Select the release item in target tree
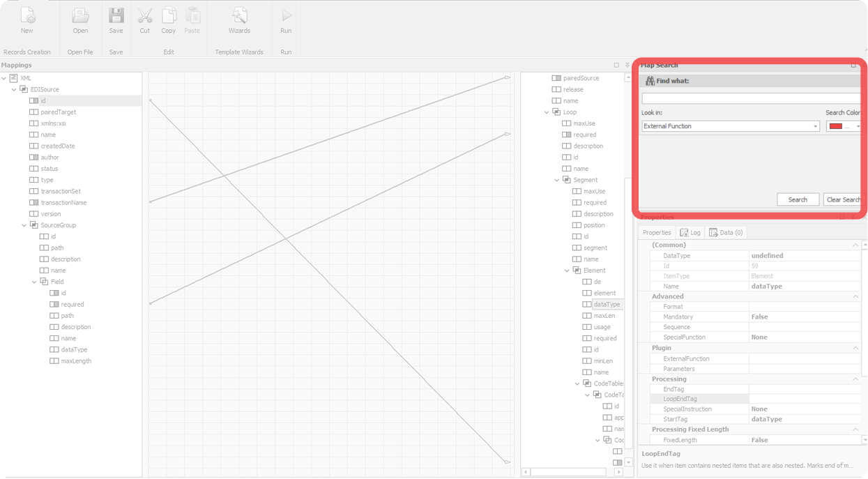Screen dimensions: 868x479 pos(573,89)
